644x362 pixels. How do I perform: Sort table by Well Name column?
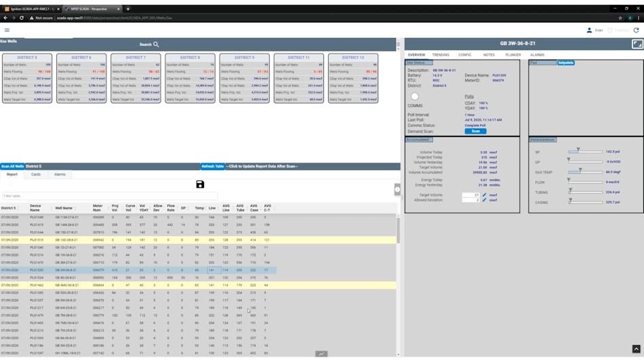(x=64, y=208)
